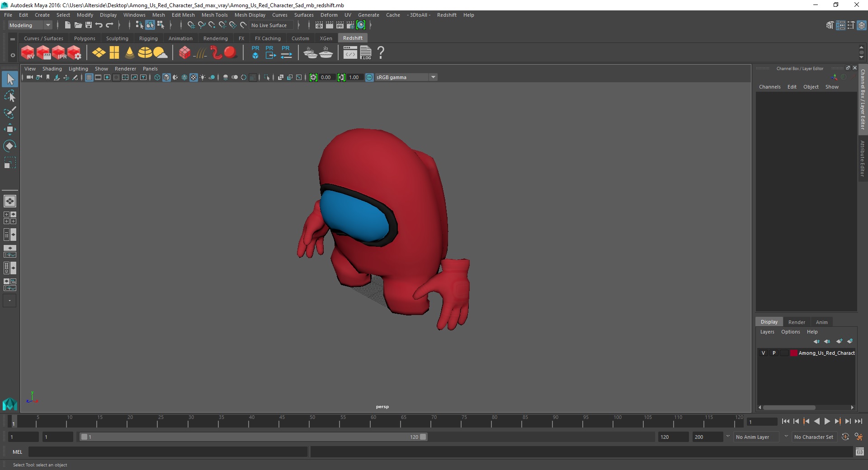Click the New scene icon

point(68,25)
